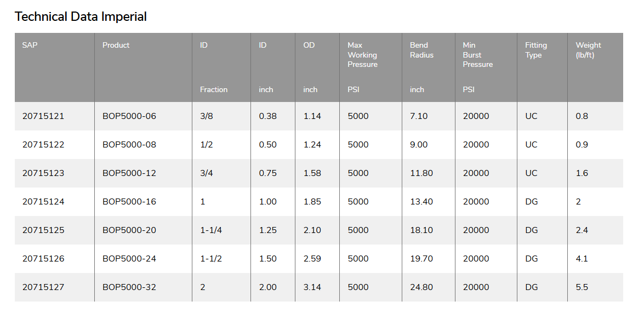Select the SAP column header

point(30,45)
